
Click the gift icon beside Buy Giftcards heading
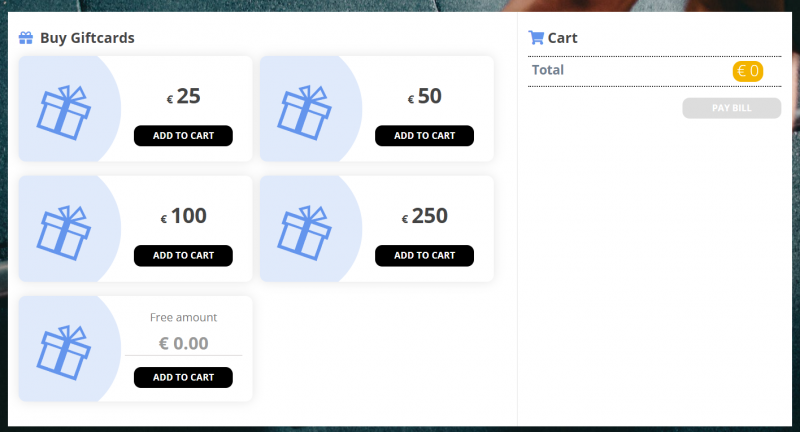[x=26, y=38]
